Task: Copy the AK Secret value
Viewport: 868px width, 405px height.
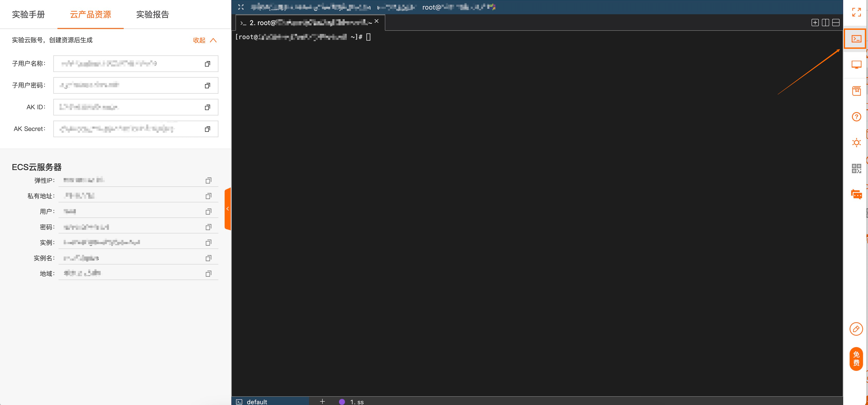Action: 207,129
